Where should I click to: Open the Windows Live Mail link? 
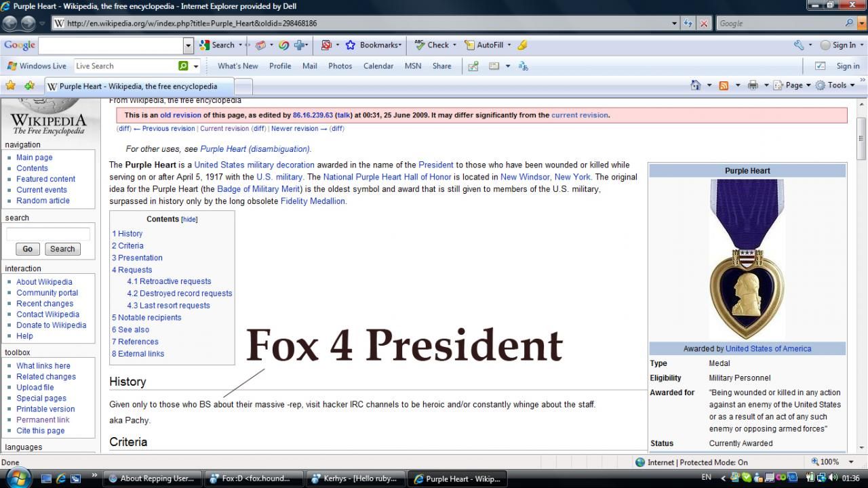click(310, 66)
